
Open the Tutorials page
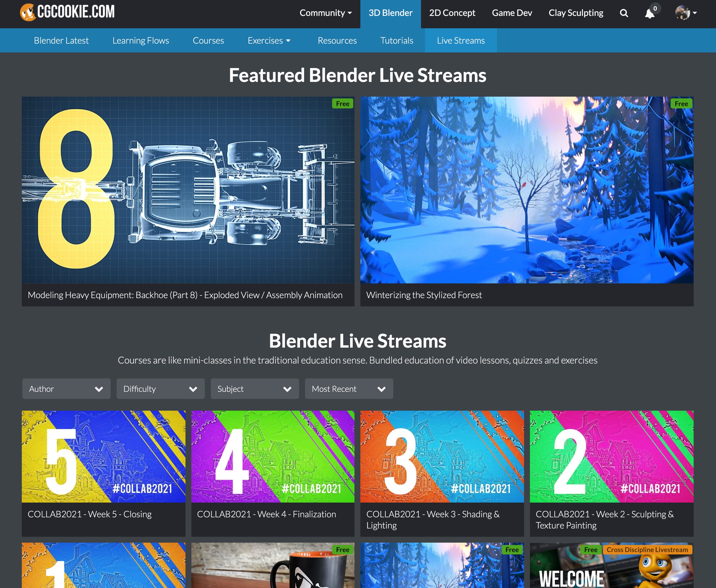click(397, 41)
